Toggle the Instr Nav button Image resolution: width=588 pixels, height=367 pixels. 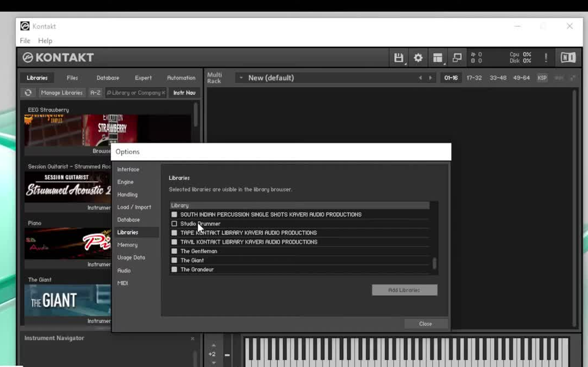[184, 93]
